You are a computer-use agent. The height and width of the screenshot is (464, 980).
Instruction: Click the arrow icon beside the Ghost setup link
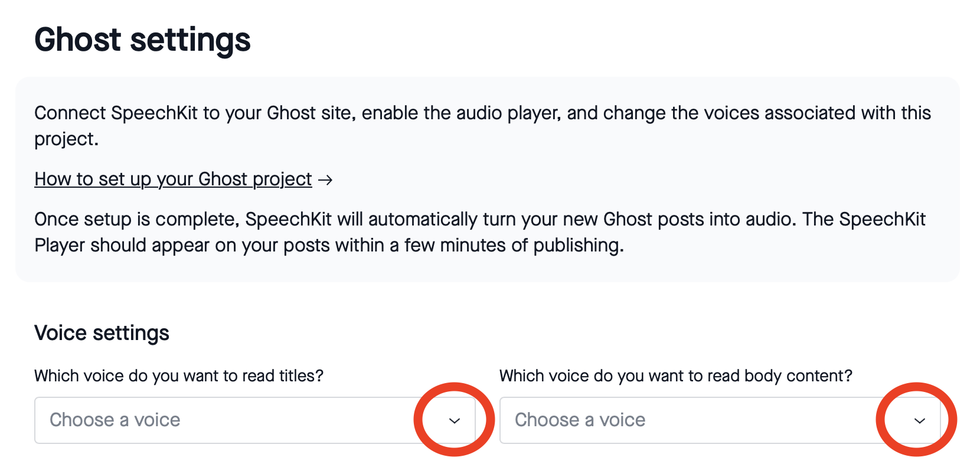(x=325, y=179)
